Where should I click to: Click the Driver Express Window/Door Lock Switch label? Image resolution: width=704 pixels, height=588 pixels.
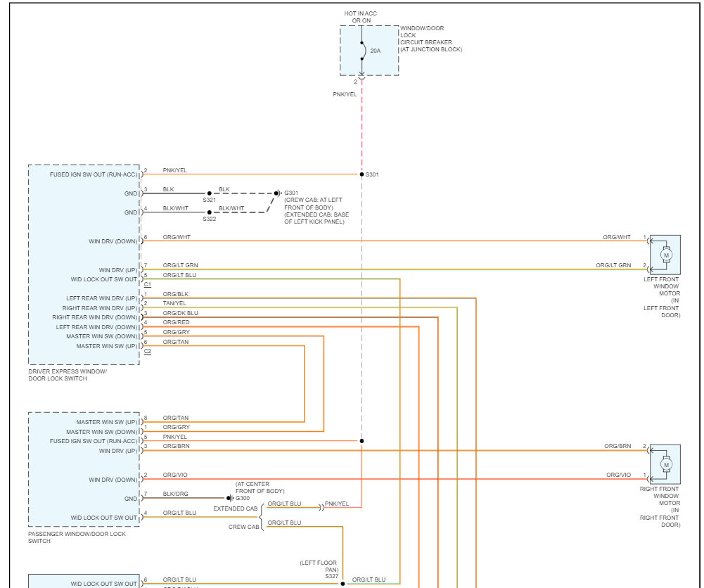tap(68, 375)
